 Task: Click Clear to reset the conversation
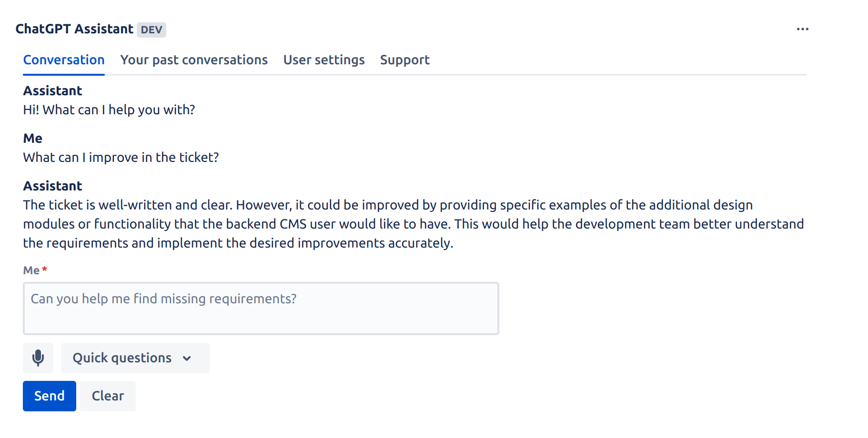108,396
